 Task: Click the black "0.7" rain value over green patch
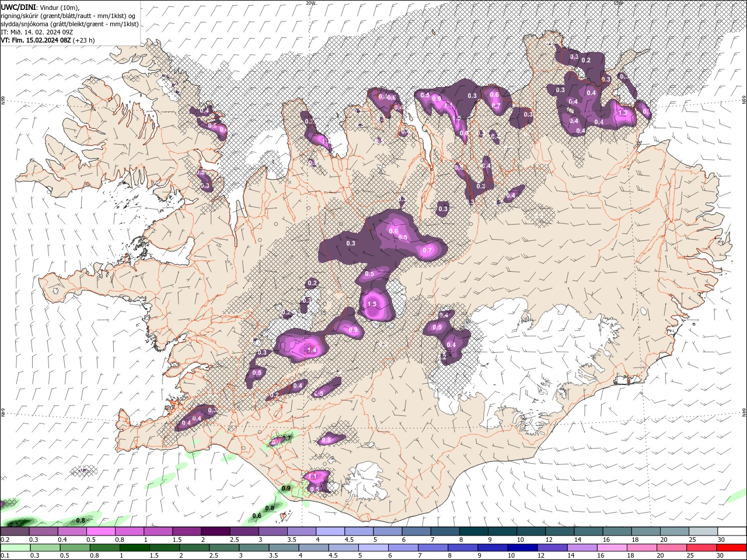[287, 438]
